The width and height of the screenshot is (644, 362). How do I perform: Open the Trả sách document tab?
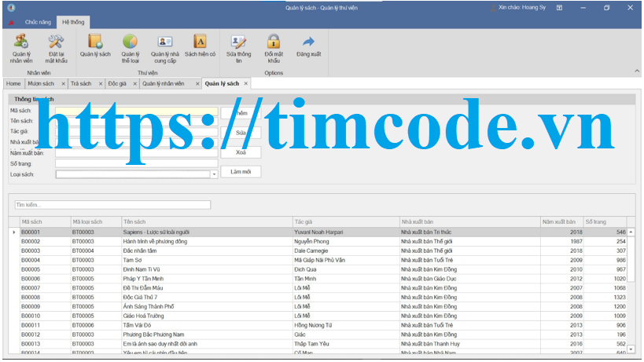(x=81, y=84)
